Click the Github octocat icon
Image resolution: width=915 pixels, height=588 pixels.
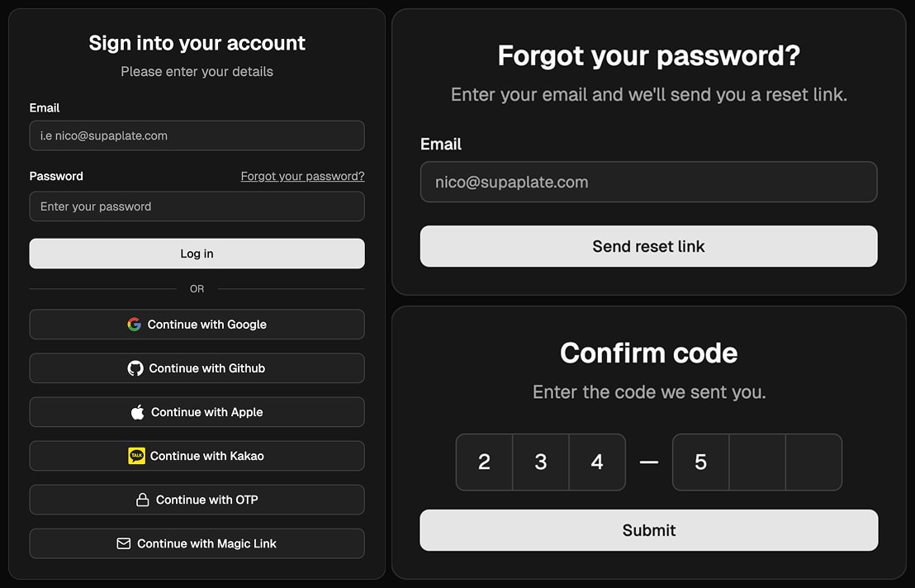click(135, 368)
